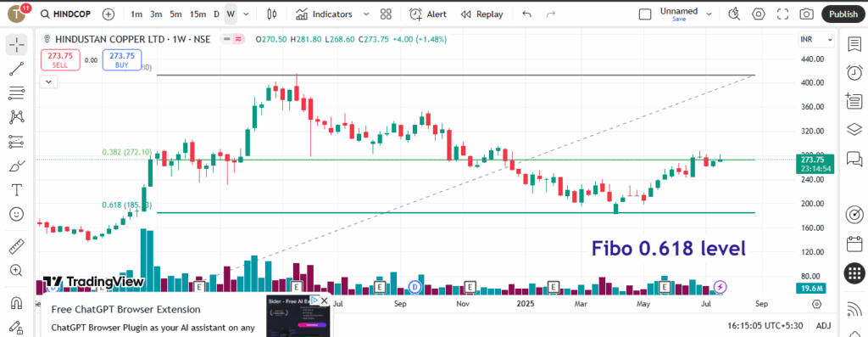868x337 pixels.
Task: Switch to the 1m timeframe
Action: [136, 14]
